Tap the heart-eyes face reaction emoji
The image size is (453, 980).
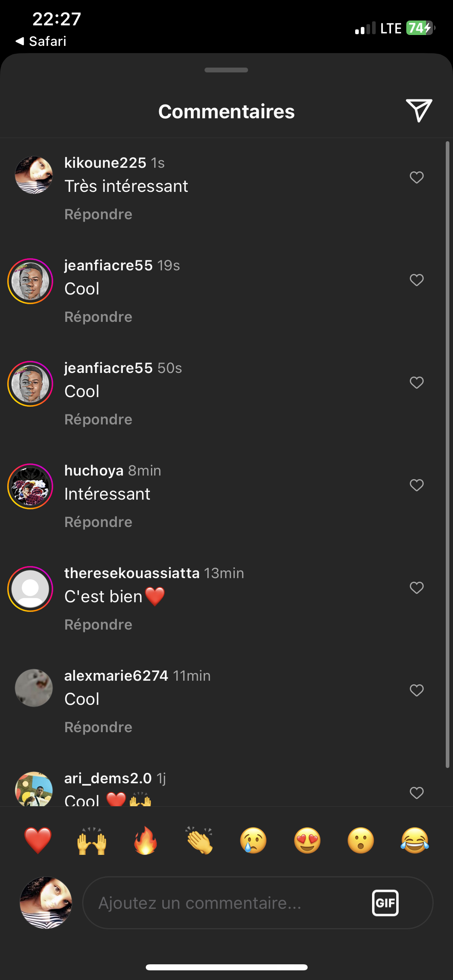(307, 840)
